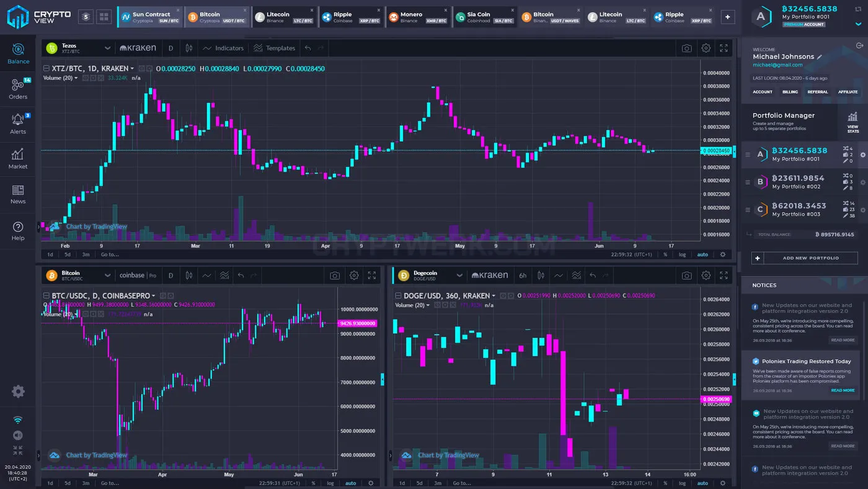Switch to the Sia Coin SIA/BTC tab
The width and height of the screenshot is (868, 489).
click(485, 17)
